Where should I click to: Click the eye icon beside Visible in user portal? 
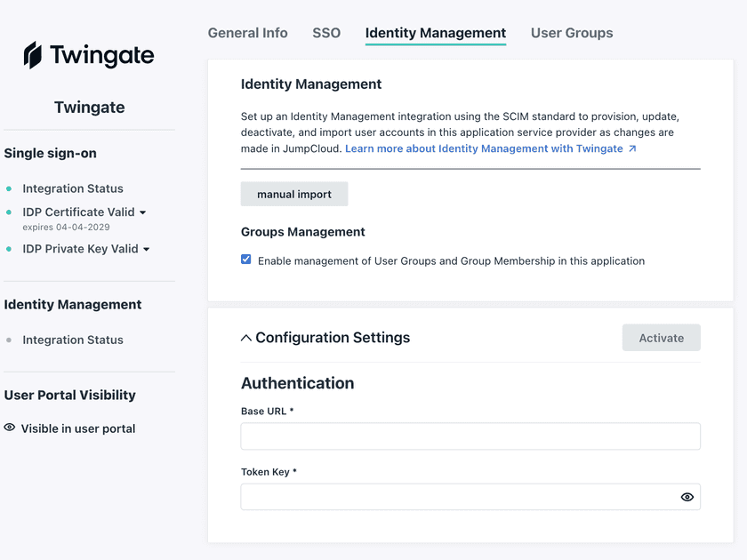click(10, 428)
